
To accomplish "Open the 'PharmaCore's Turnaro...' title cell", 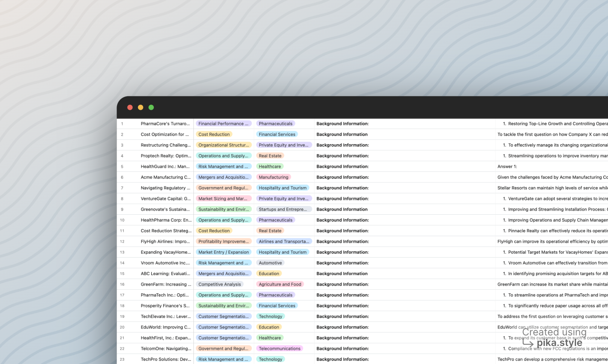I will pos(166,124).
